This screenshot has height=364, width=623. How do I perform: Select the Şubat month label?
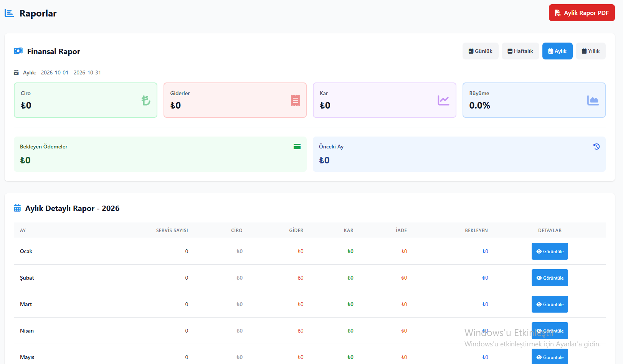(x=27, y=278)
